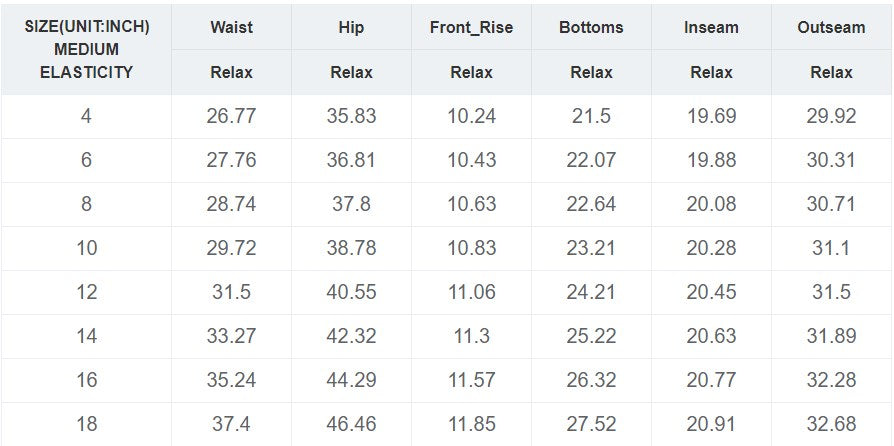
Task: Select outseam value 32.68 cell
Action: (x=831, y=424)
